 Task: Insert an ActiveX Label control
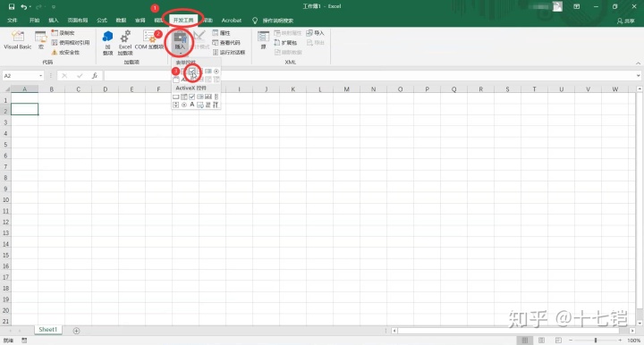pyautogui.click(x=191, y=105)
